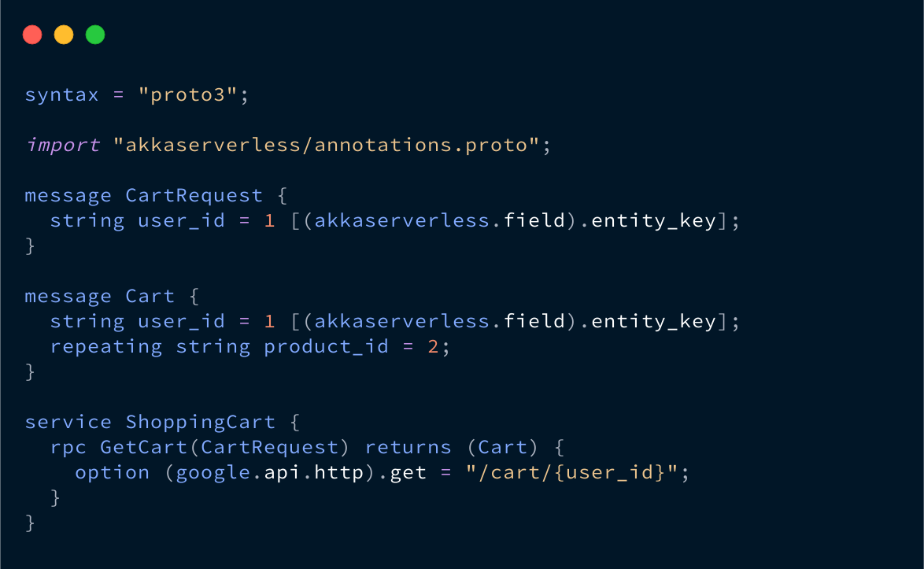This screenshot has height=569, width=924.
Task: Click the akkaserverless/annotations.proto import path
Action: [x=326, y=145]
